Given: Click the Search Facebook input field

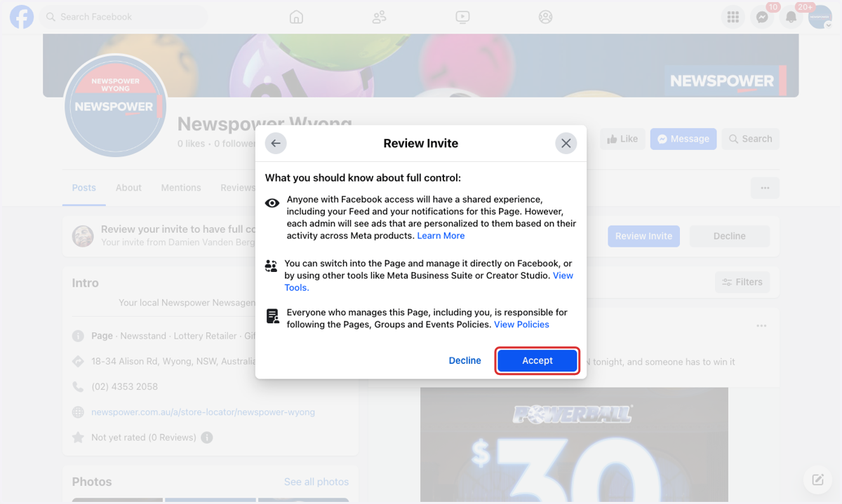Looking at the screenshot, I should [123, 17].
